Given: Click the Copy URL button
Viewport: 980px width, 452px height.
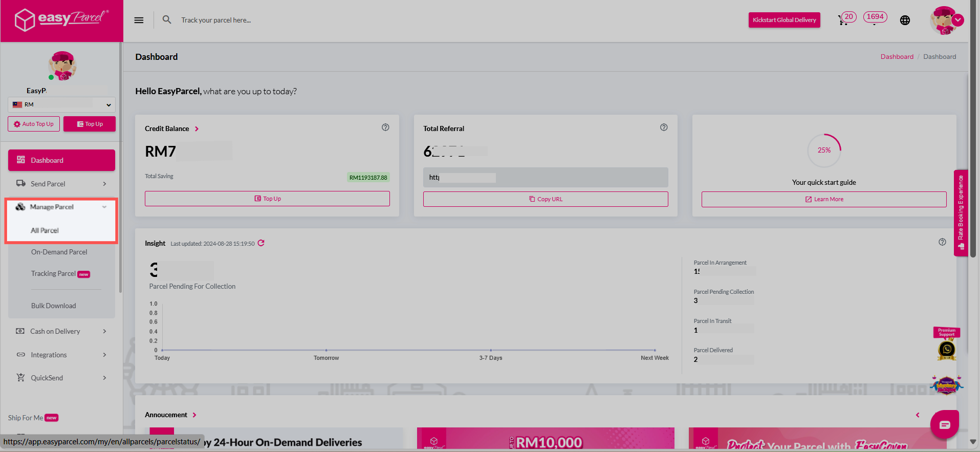Looking at the screenshot, I should coord(546,199).
